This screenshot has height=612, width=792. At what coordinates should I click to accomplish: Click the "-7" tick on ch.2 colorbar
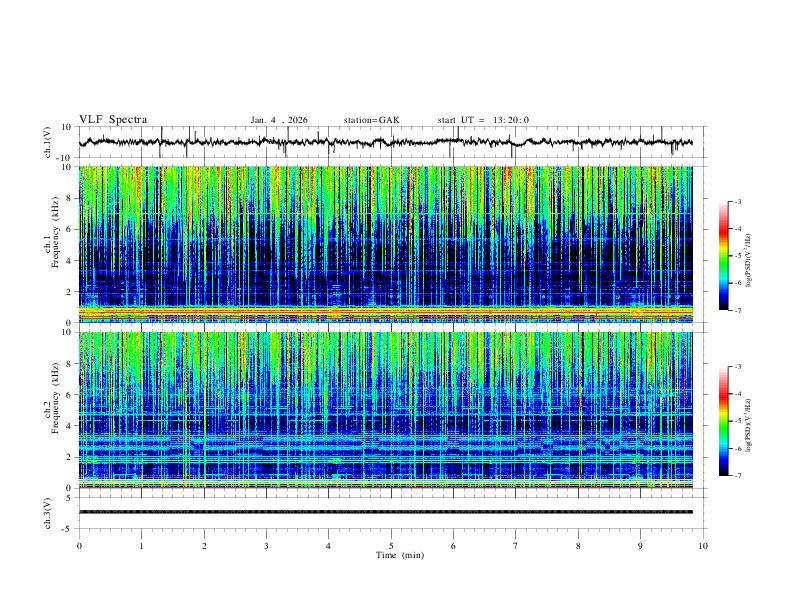coord(737,475)
